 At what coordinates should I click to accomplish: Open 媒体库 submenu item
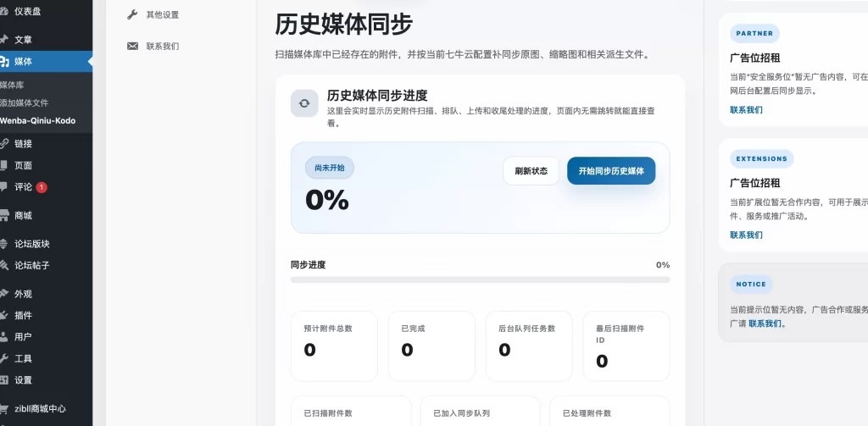coord(12,86)
